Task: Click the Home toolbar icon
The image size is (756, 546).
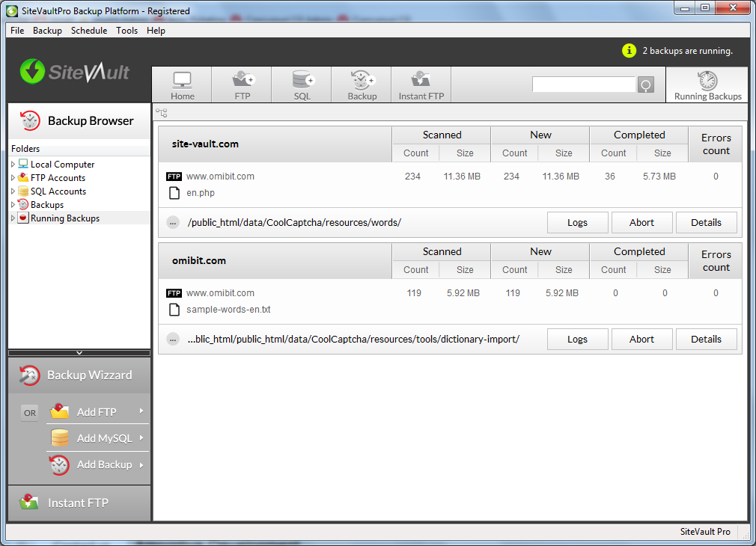Action: point(182,85)
